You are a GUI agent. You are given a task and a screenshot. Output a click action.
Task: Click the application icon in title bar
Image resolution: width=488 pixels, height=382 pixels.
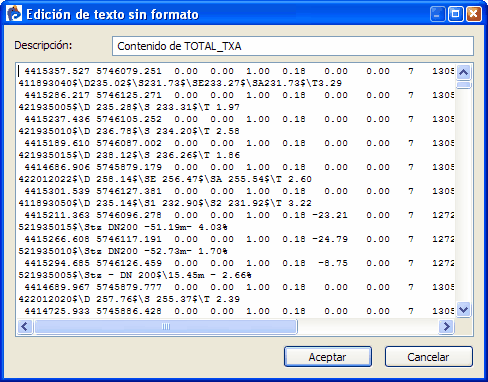tap(14, 14)
